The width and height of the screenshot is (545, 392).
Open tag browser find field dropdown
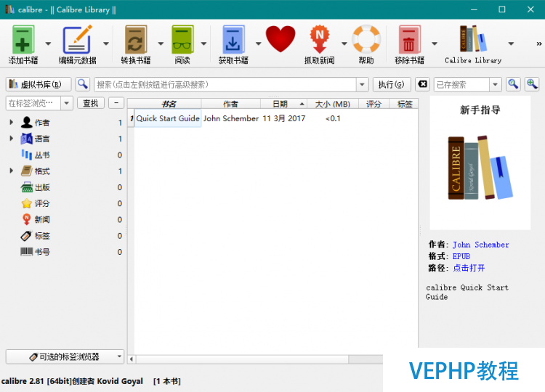click(x=66, y=103)
